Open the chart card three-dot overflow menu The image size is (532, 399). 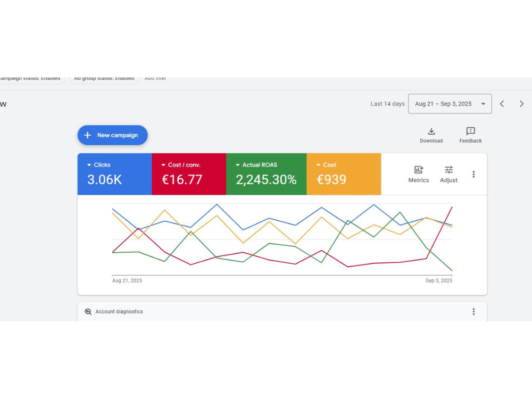[x=473, y=174]
